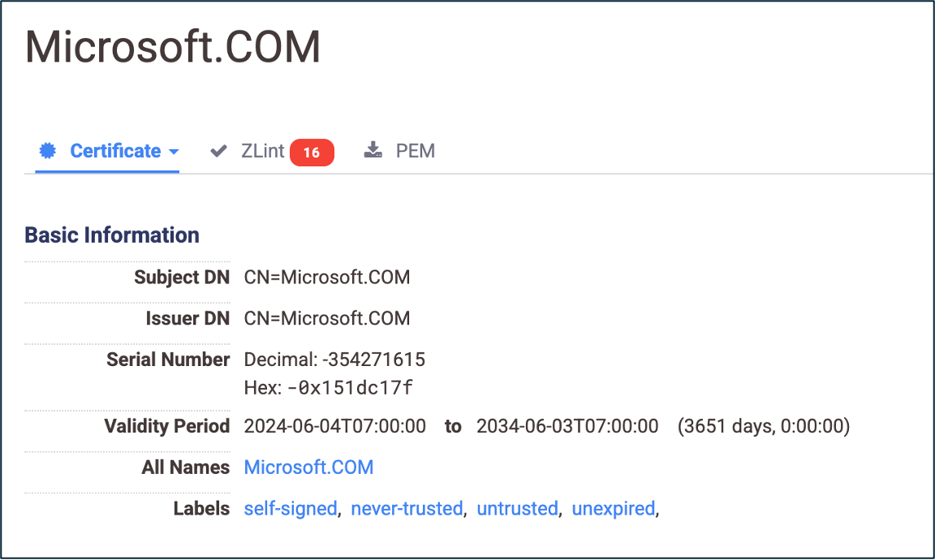Open the Microsoft.COM link under All Names

(x=308, y=467)
